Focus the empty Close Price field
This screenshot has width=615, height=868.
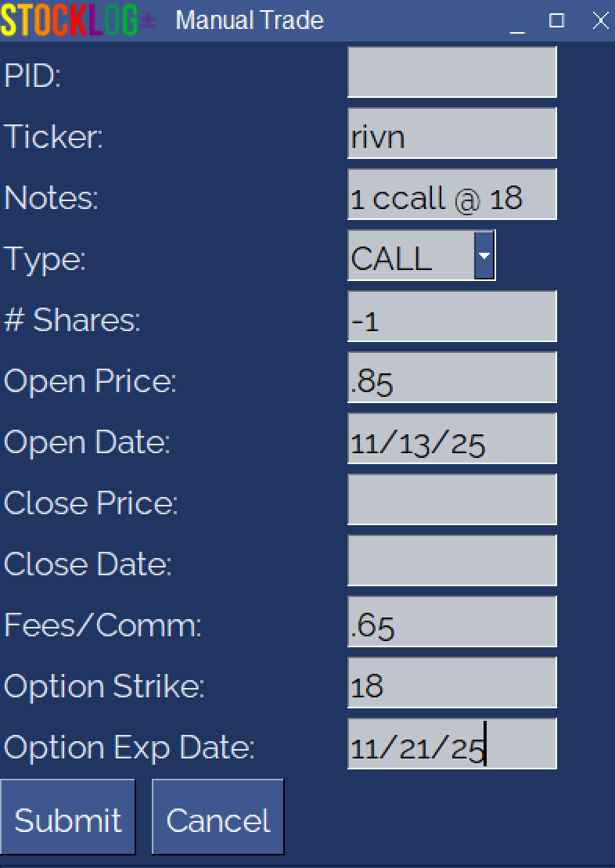451,499
